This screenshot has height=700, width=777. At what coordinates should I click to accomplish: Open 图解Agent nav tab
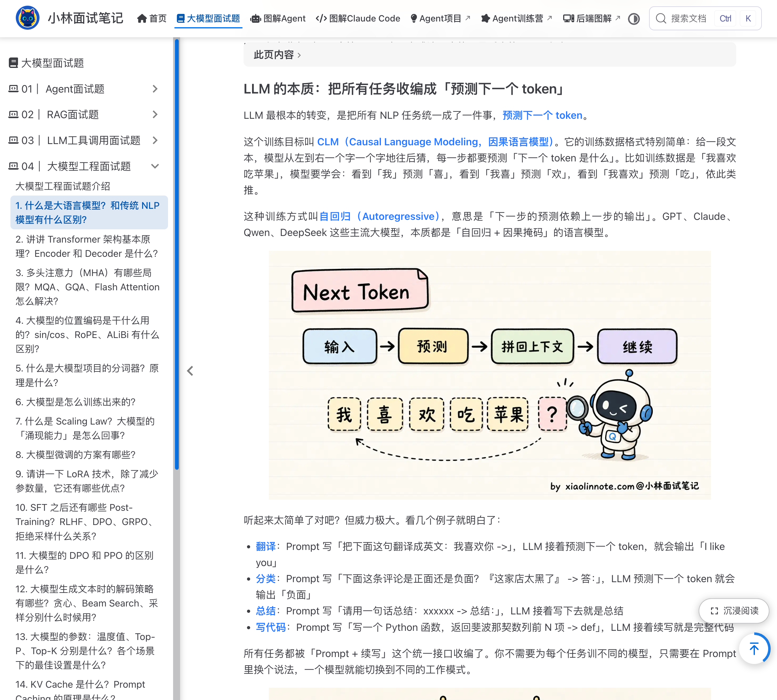coord(278,18)
